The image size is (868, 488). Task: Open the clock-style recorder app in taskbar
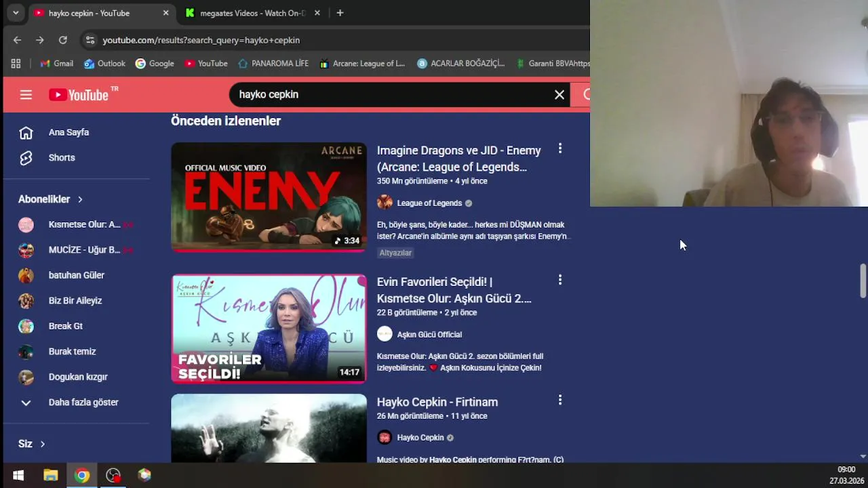113,475
